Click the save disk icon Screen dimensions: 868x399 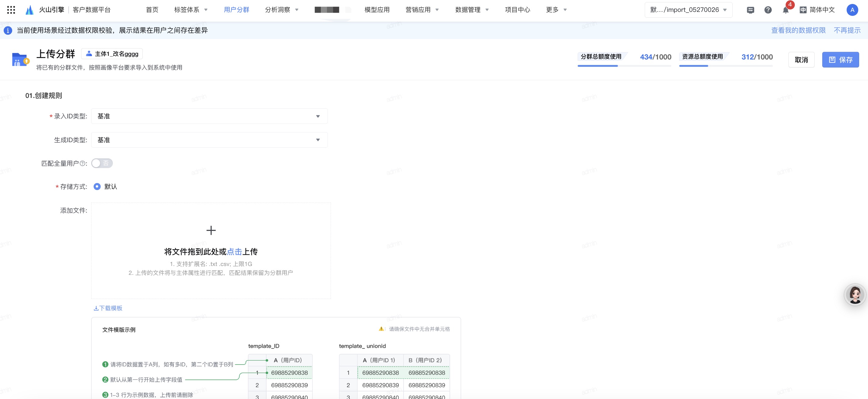pos(832,60)
